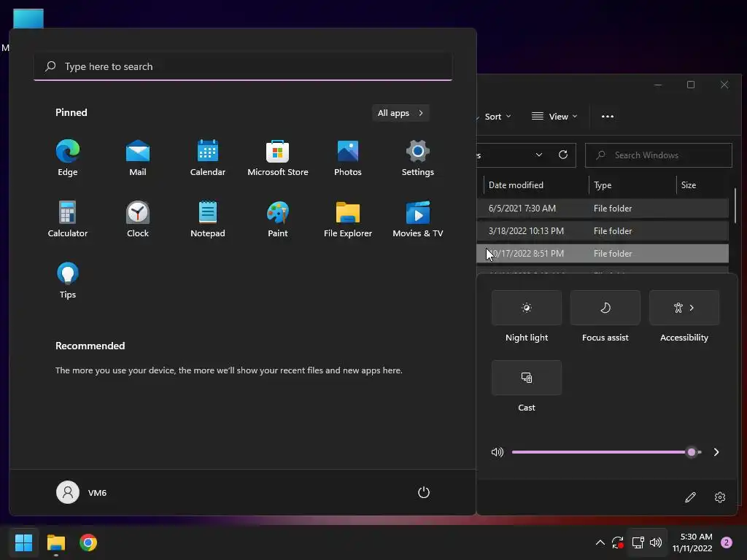Click the power button in Start menu
The width and height of the screenshot is (747, 560).
[424, 492]
